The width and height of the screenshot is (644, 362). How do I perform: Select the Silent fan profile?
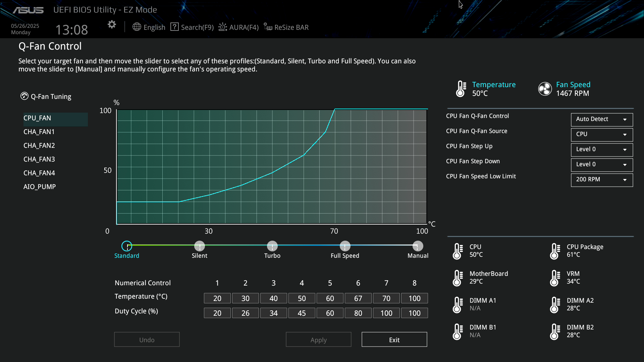tap(200, 246)
